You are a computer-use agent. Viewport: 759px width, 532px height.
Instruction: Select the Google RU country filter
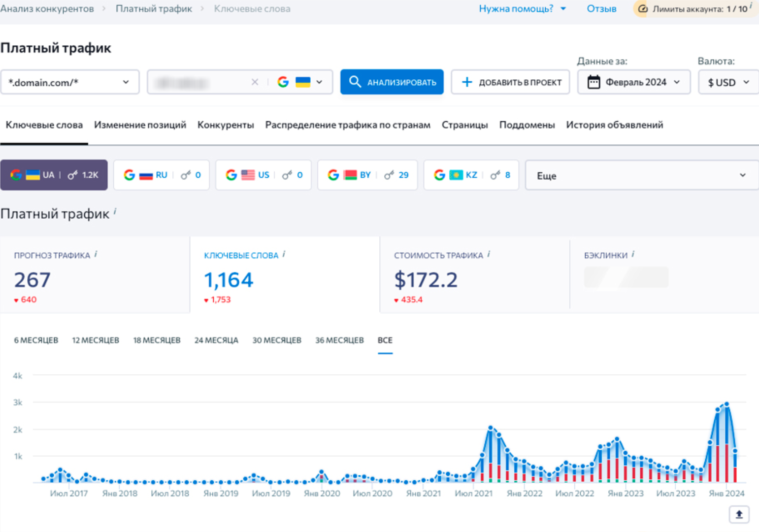click(162, 174)
